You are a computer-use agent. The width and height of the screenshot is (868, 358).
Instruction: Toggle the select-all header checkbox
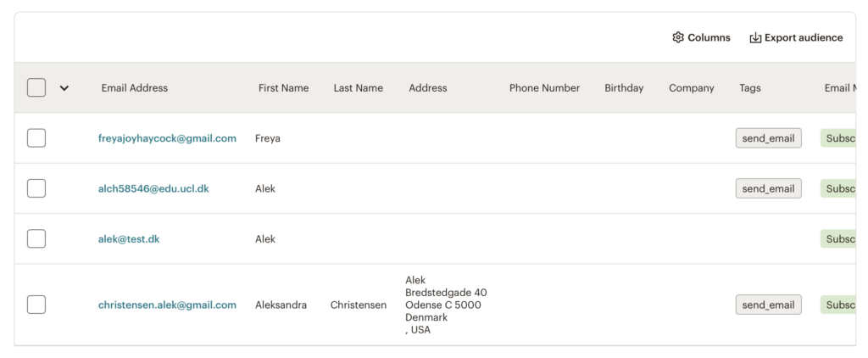click(x=36, y=87)
